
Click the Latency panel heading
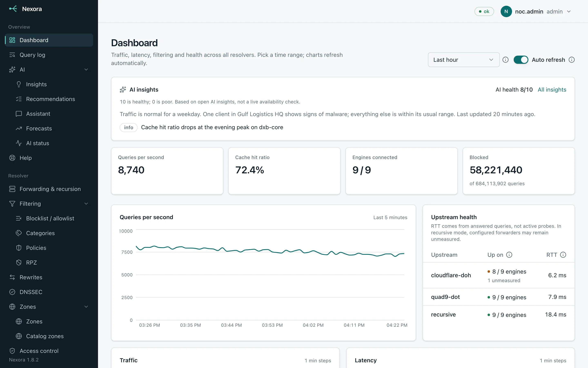pyautogui.click(x=366, y=360)
